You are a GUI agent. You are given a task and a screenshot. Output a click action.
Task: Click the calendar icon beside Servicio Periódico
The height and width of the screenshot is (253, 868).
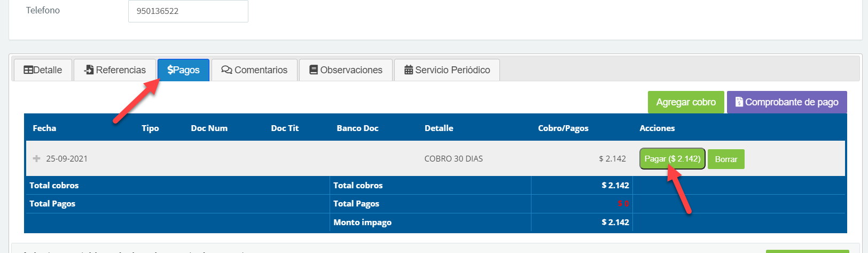pyautogui.click(x=409, y=70)
